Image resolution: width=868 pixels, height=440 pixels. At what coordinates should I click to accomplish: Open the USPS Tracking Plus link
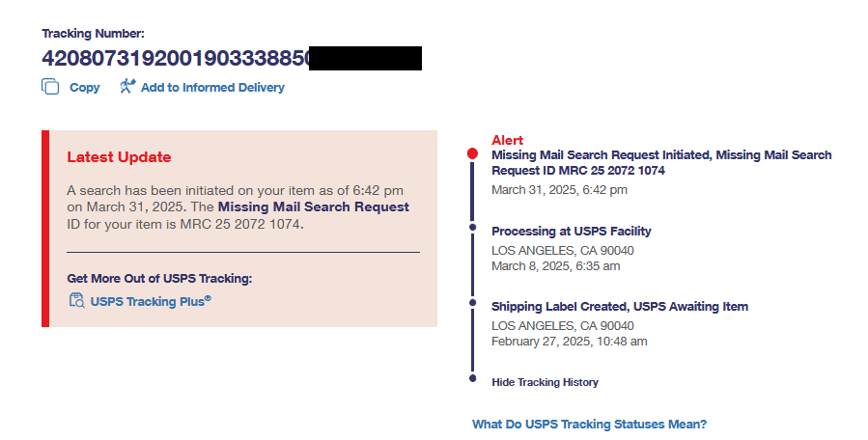pyautogui.click(x=151, y=301)
